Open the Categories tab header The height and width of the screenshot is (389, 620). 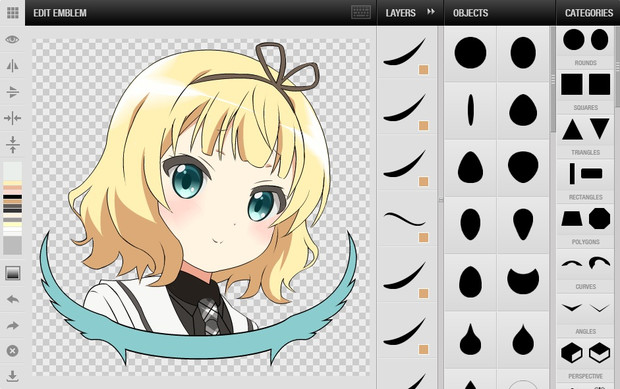[589, 13]
